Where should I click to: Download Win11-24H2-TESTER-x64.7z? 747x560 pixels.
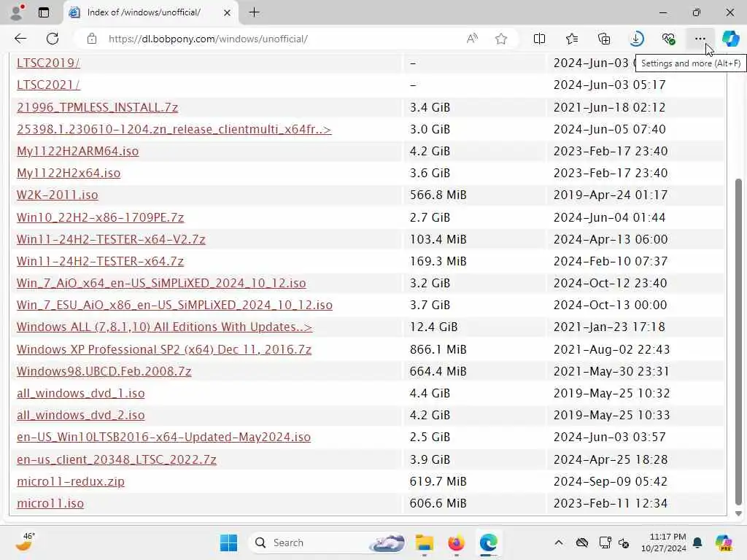click(100, 261)
